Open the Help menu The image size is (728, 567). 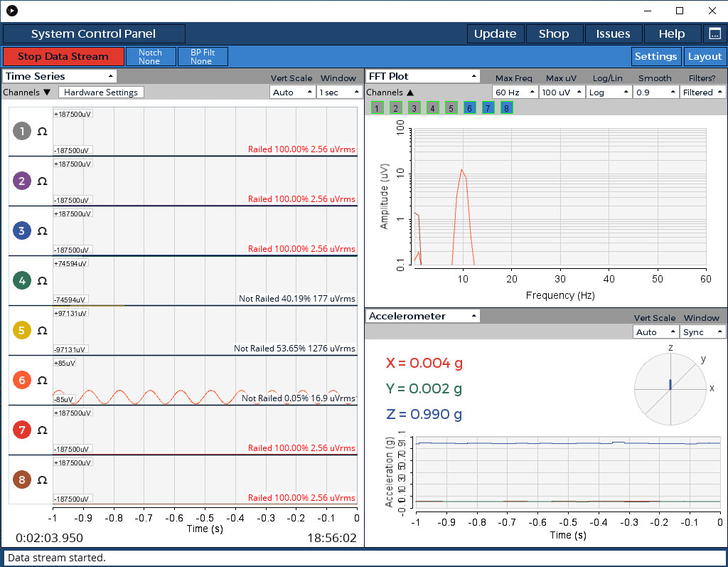point(672,34)
